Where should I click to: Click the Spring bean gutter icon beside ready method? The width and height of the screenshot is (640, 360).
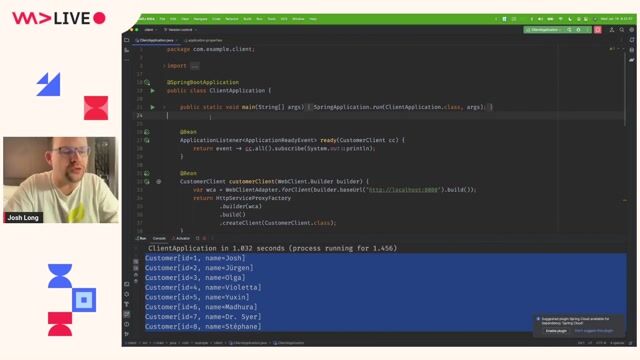tap(147, 140)
